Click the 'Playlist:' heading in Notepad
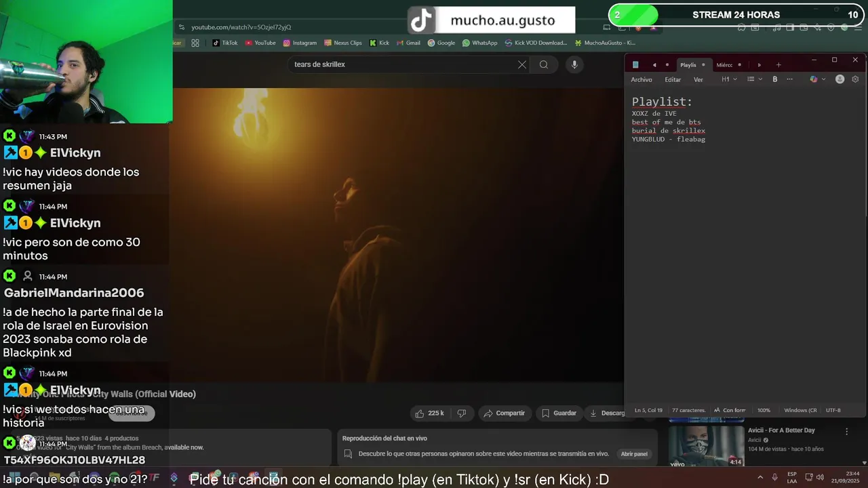868x488 pixels. coord(663,102)
